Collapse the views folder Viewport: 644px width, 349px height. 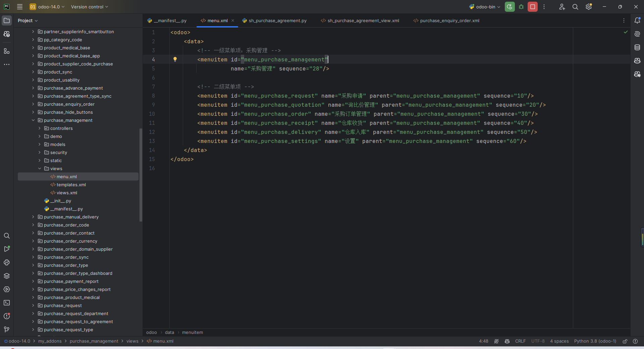point(40,168)
